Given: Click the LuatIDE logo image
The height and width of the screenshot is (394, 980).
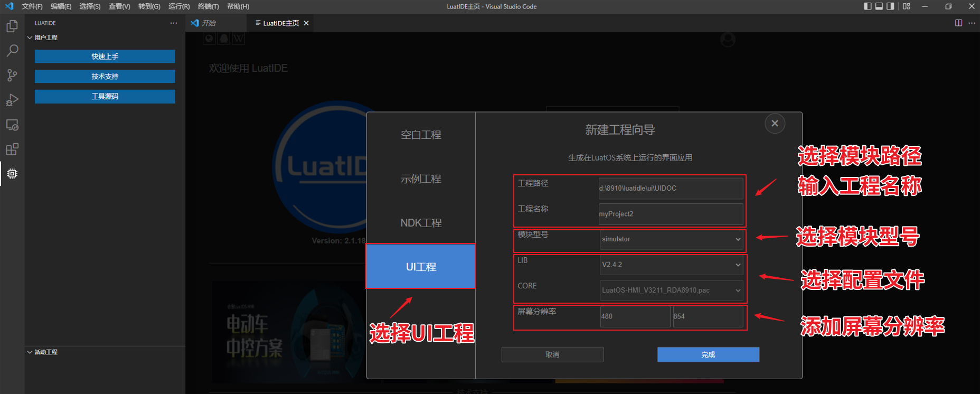Looking at the screenshot, I should click(x=320, y=167).
